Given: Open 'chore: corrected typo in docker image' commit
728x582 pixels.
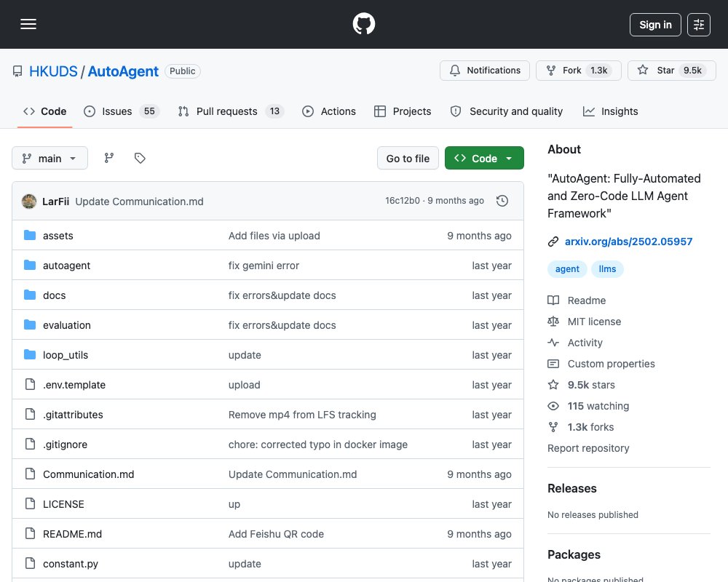Looking at the screenshot, I should pos(318,445).
